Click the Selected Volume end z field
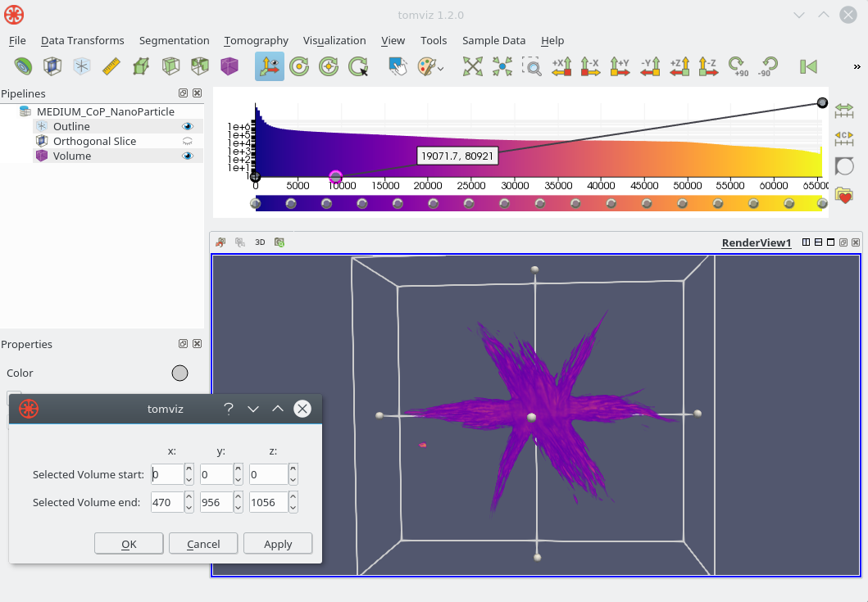This screenshot has height=602, width=868. [269, 502]
